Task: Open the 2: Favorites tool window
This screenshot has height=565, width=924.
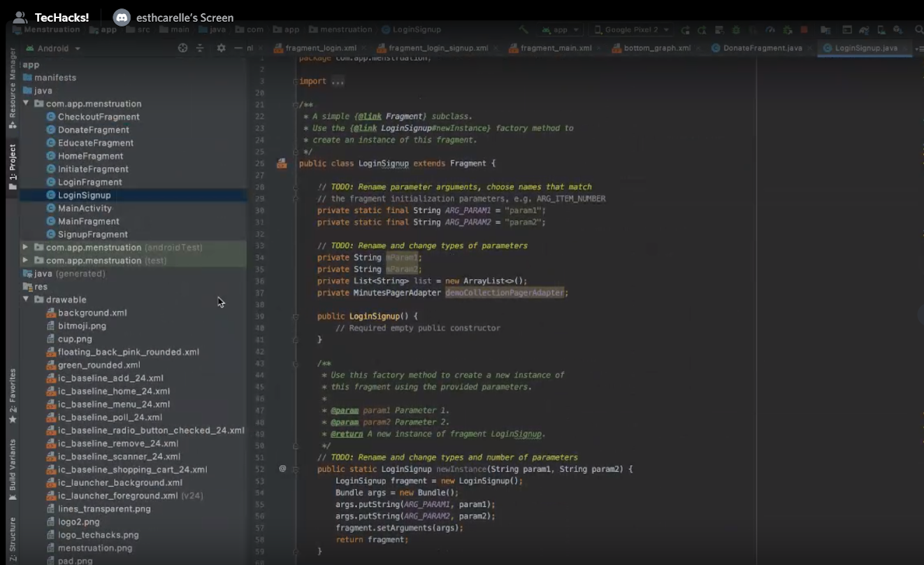Action: 12,396
